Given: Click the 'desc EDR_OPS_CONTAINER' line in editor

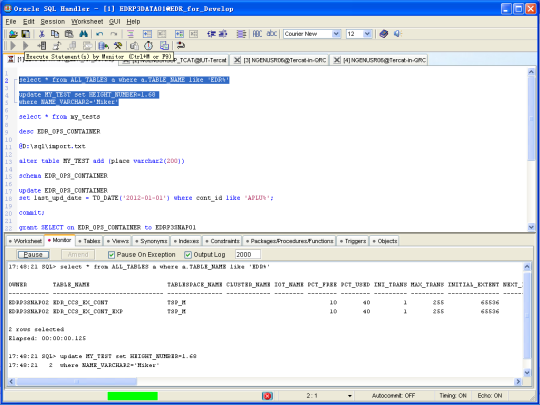Looking at the screenshot, I should [x=60, y=132].
